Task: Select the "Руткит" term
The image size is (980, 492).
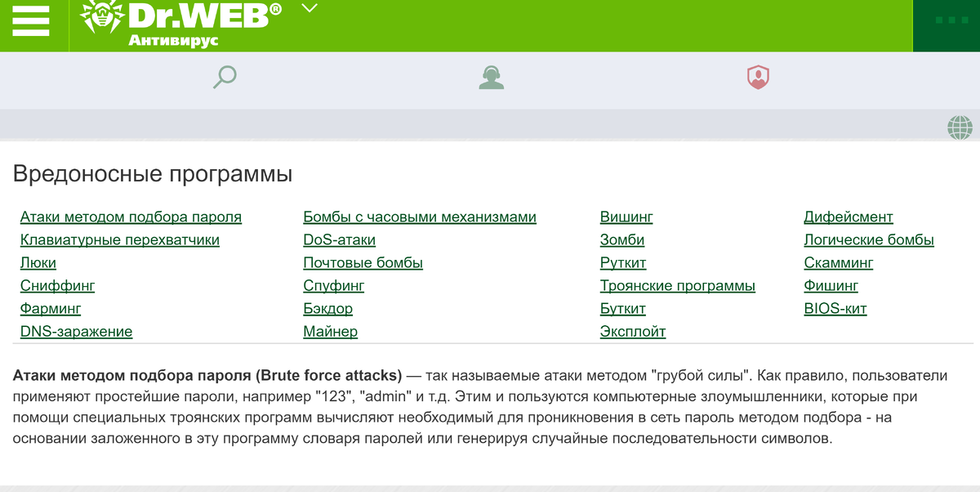Action: tap(622, 262)
